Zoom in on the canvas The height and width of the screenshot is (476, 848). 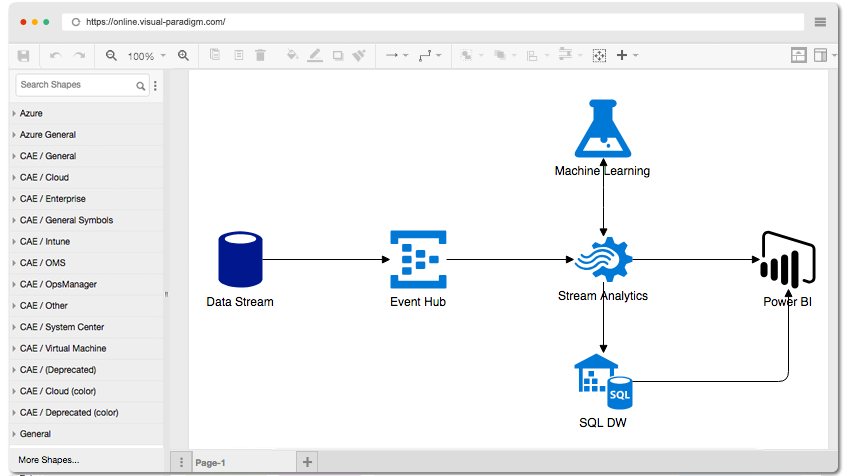click(183, 56)
